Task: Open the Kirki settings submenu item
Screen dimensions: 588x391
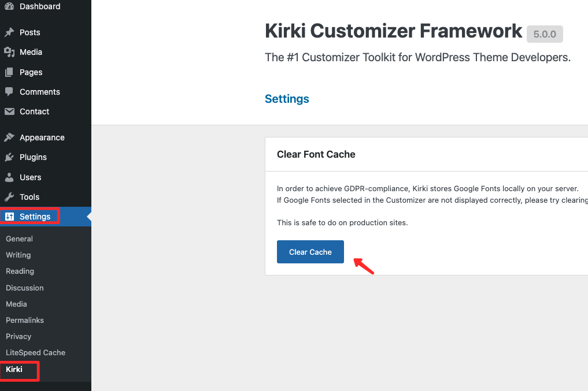Action: (14, 369)
